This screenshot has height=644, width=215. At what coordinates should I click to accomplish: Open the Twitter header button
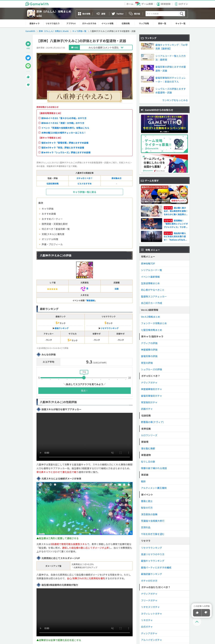pyautogui.click(x=117, y=14)
